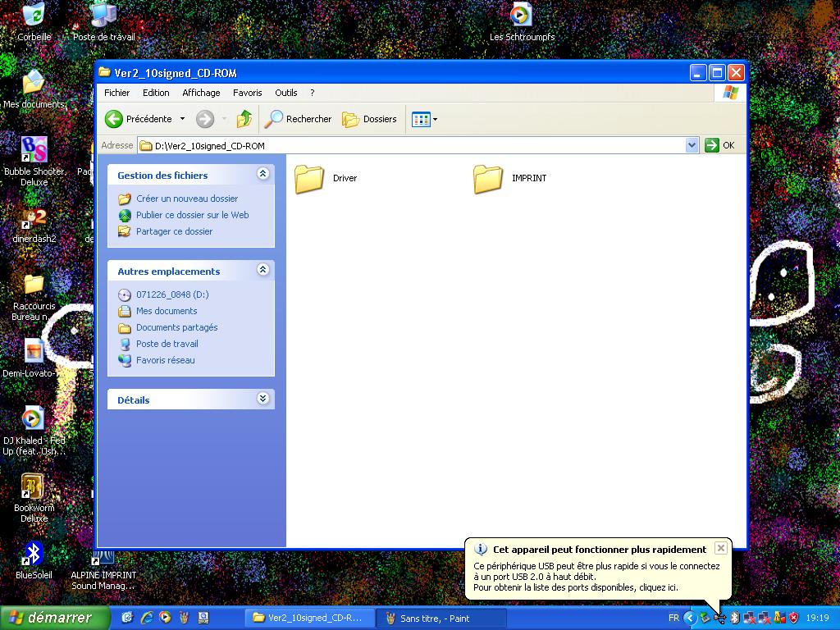Toggle the Dossiers folder pane
The height and width of the screenshot is (630, 840).
[369, 119]
